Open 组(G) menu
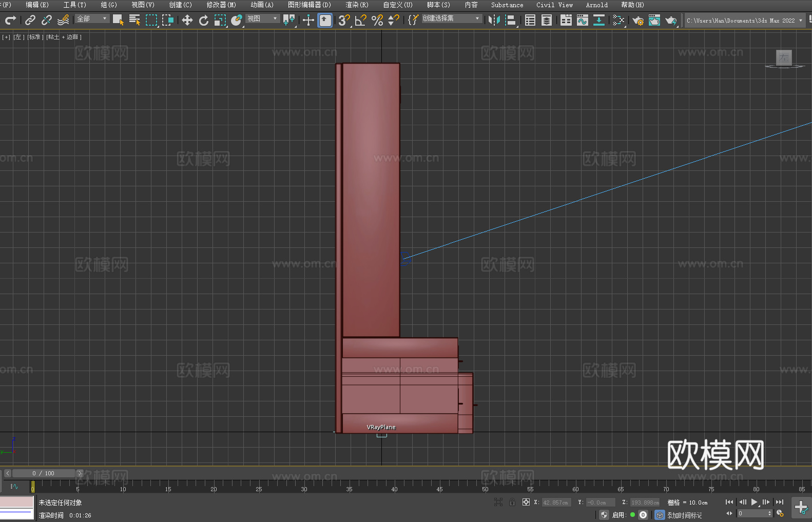 coord(109,5)
